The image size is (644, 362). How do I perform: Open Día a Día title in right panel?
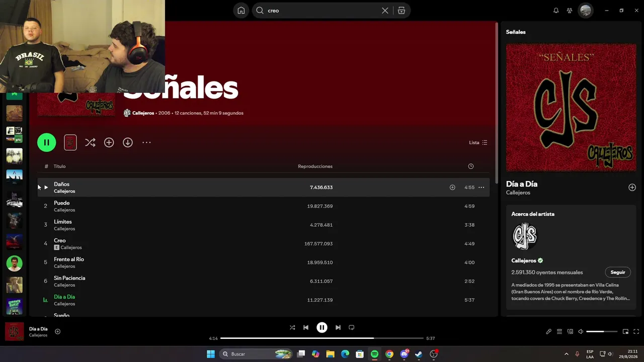(522, 184)
